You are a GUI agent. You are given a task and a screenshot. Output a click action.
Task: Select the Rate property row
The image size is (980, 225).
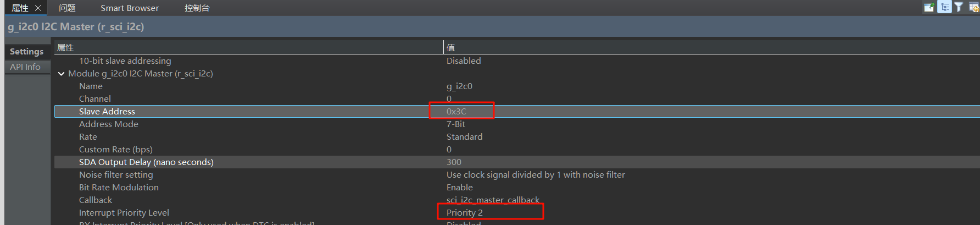88,136
